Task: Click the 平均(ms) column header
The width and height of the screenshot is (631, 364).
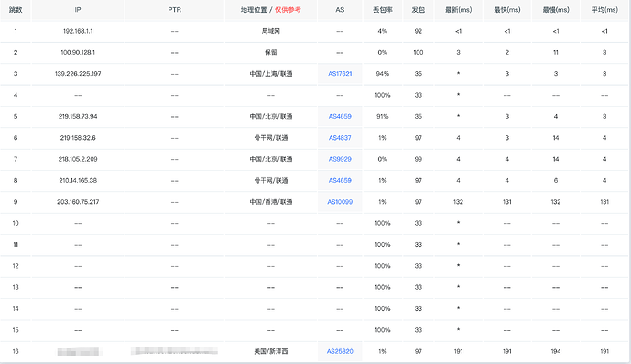Action: tap(604, 10)
